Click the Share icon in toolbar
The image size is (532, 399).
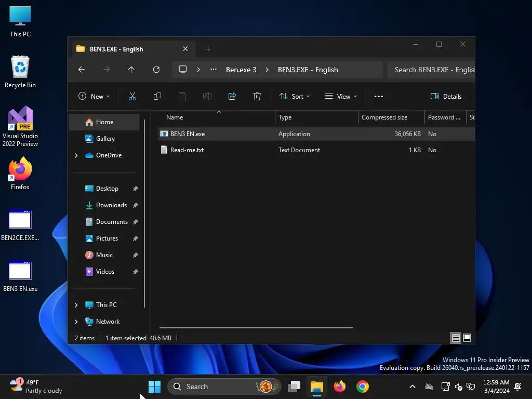(232, 96)
